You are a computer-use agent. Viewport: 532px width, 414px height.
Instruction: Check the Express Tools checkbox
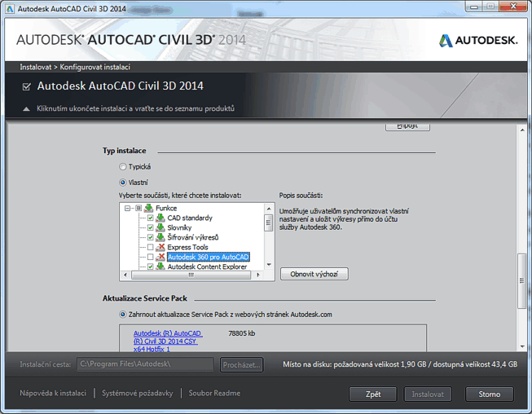(x=150, y=247)
